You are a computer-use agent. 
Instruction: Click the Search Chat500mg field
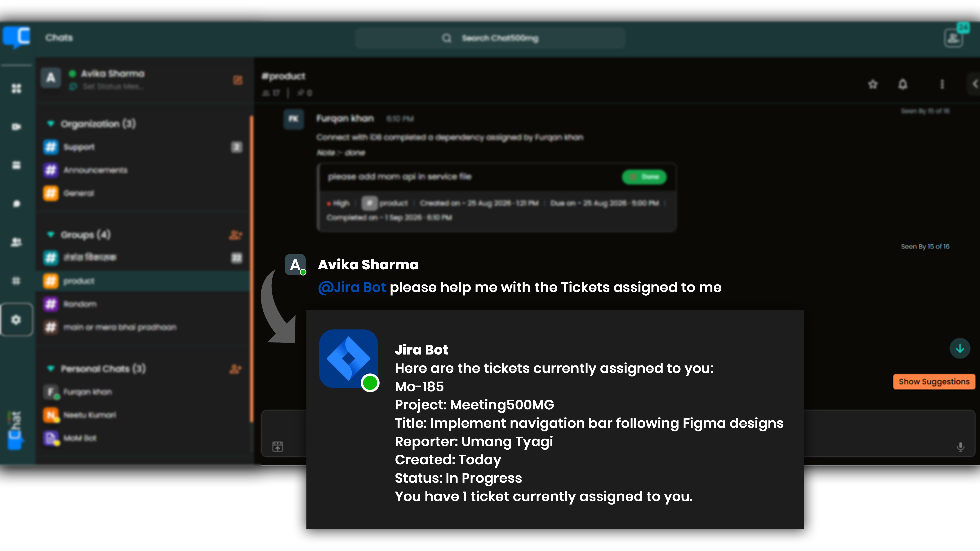tap(490, 38)
